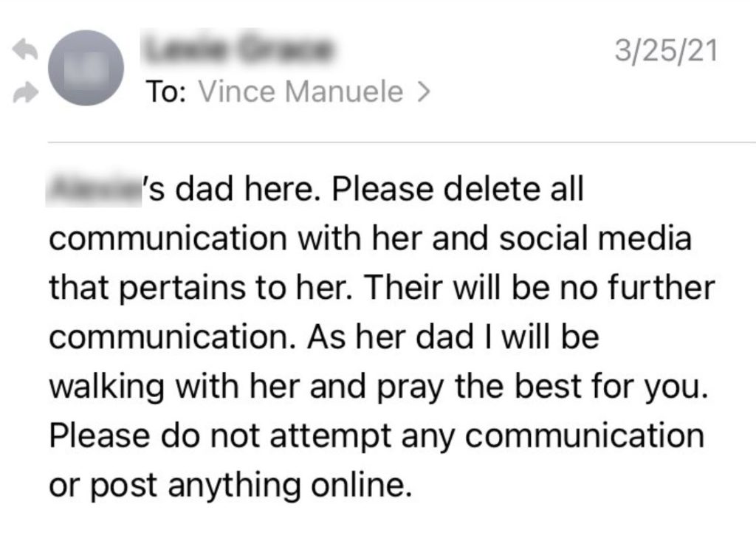Select recipient Vince Manuele
Screen dimensions: 756x541
(x=301, y=92)
